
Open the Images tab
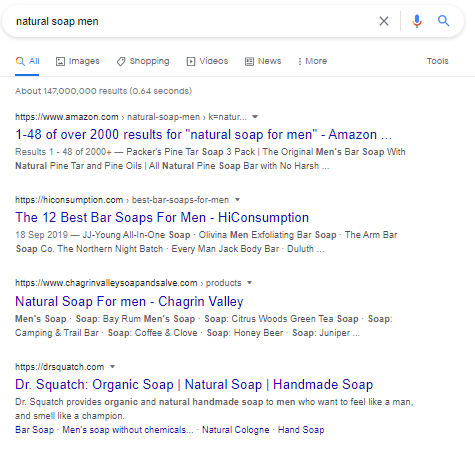[x=78, y=61]
